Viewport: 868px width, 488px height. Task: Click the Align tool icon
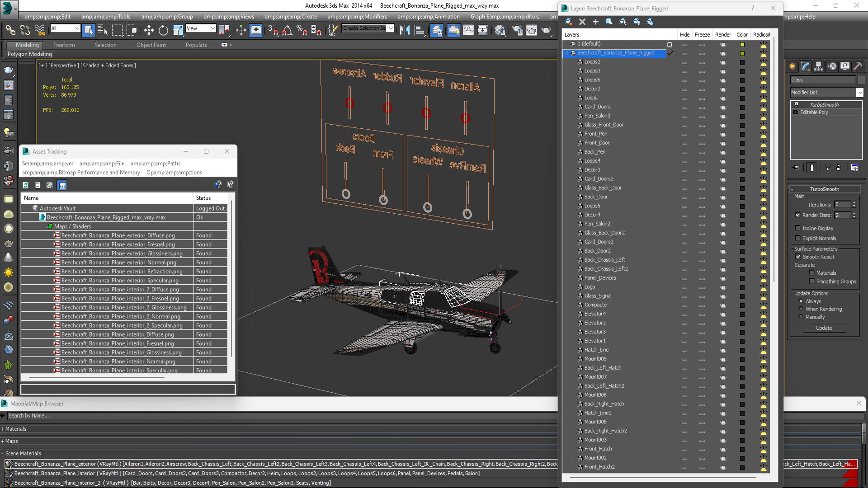coord(420,30)
